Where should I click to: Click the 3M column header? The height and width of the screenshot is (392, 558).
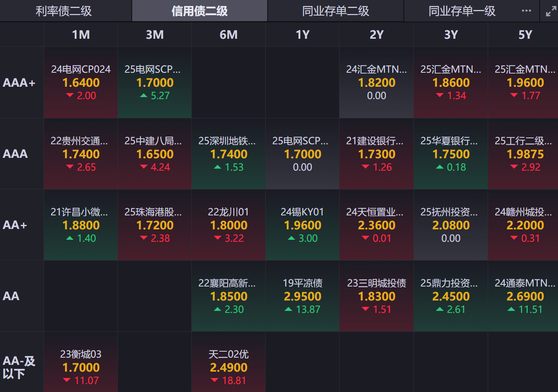pos(155,35)
